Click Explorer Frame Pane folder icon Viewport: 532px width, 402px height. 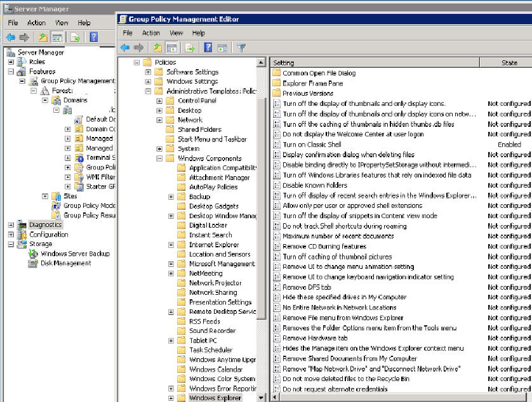277,83
